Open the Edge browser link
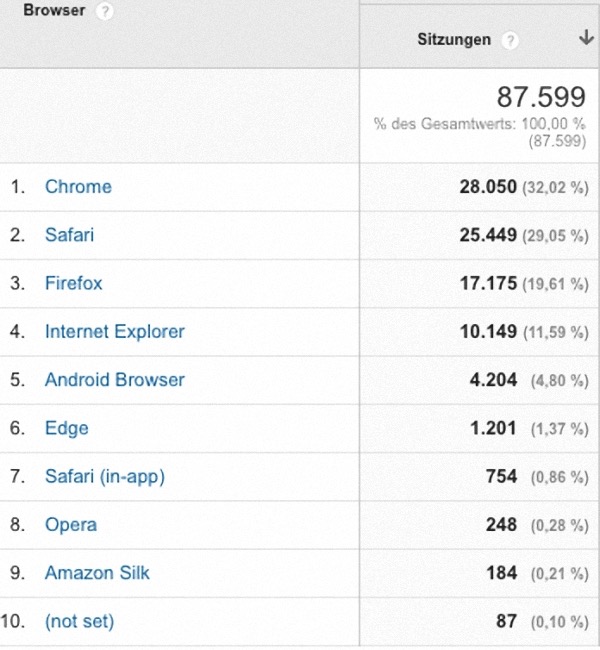Screen dimensions: 600x650 coord(66,429)
